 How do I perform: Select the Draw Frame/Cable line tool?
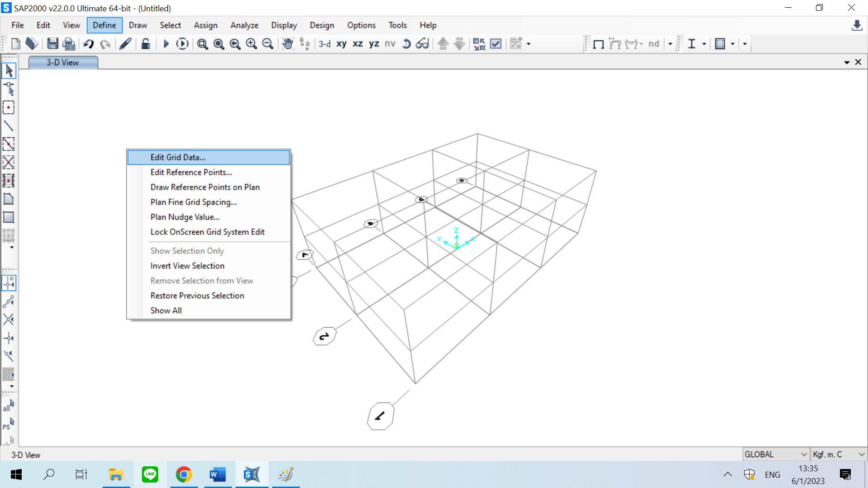click(9, 126)
